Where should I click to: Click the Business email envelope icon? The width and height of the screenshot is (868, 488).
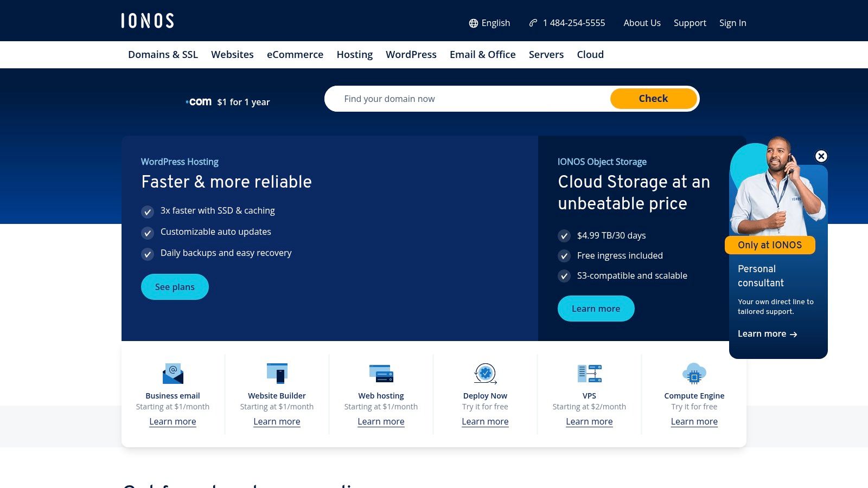tap(173, 373)
